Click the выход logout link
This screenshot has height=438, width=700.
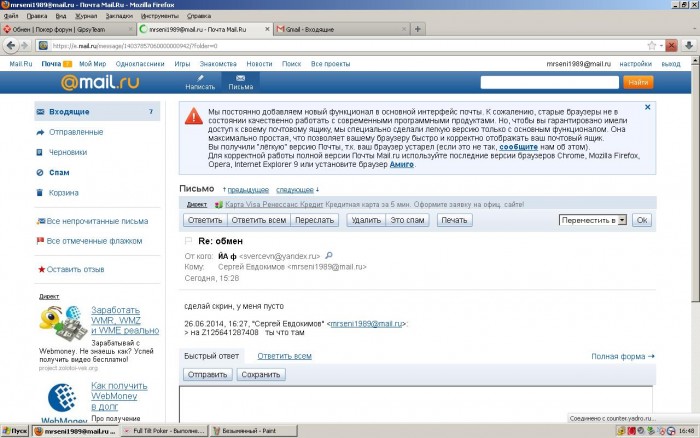[671, 64]
